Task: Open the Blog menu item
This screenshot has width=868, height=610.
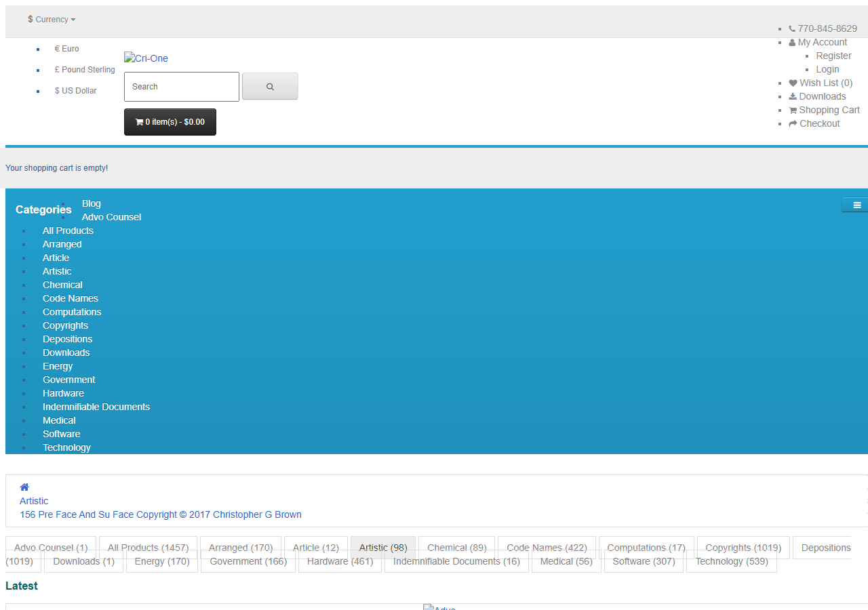Action: (92, 203)
